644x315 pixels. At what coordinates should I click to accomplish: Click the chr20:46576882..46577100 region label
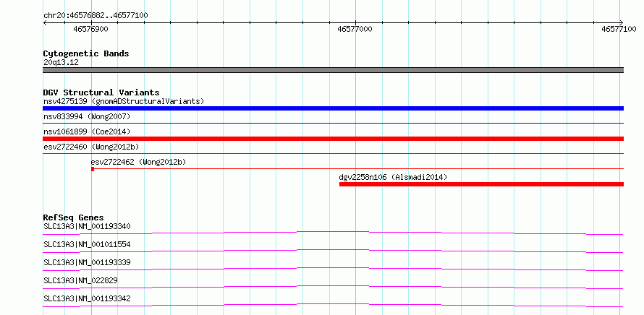[x=96, y=16]
